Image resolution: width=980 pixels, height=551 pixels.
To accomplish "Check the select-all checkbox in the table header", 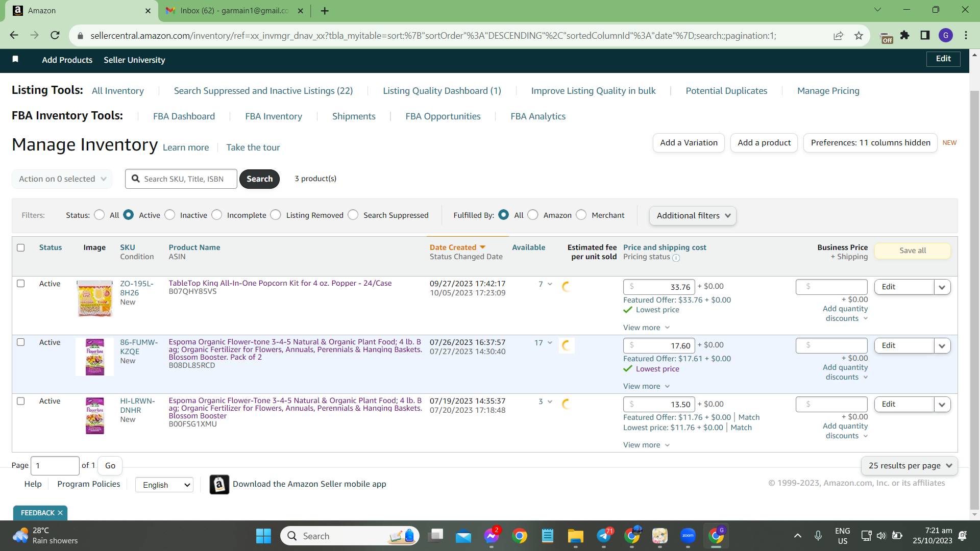I will pyautogui.click(x=21, y=247).
